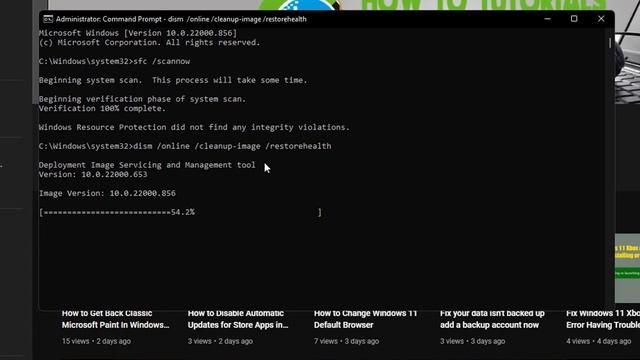Open 'Fix your data isn't backed up' video

[x=492, y=319]
